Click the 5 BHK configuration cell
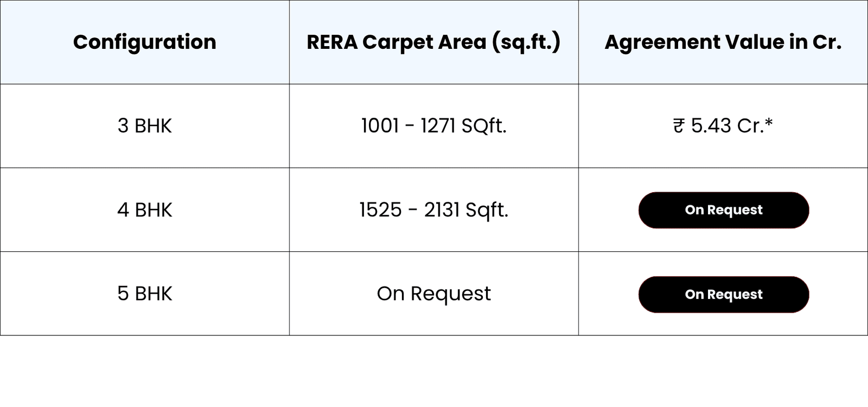The width and height of the screenshot is (868, 407). pyautogui.click(x=144, y=294)
